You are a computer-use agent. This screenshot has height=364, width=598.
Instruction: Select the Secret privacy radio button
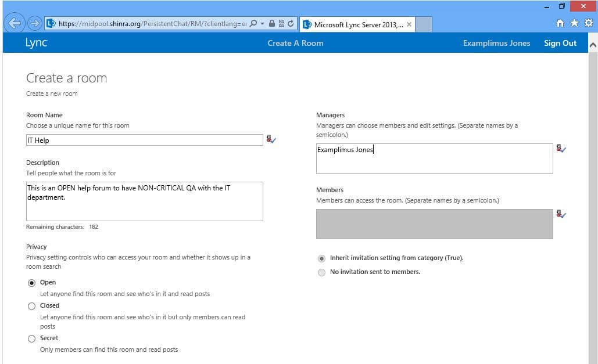31,338
